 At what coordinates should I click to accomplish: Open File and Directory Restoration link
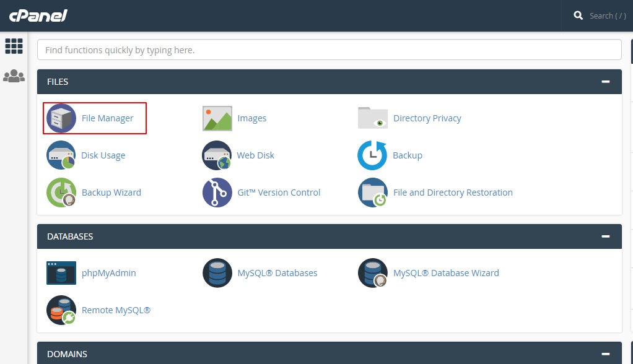click(453, 193)
